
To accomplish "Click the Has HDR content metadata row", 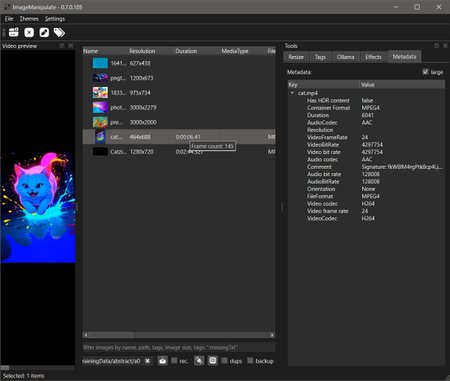I will (x=366, y=100).
